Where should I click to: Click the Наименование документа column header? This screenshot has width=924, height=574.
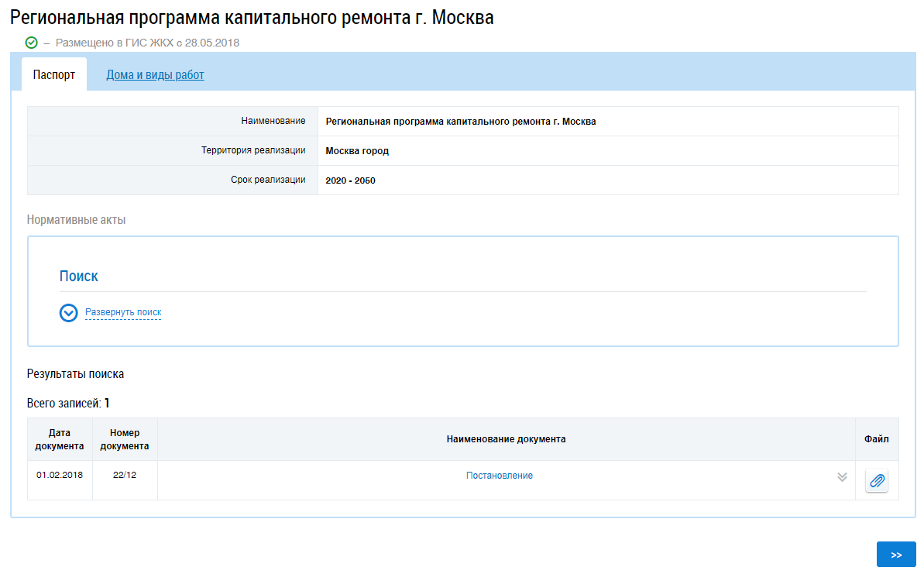pos(506,439)
